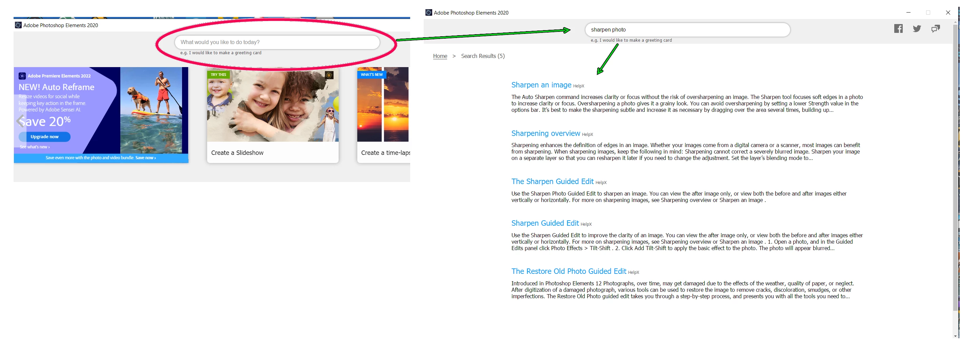Click the 'What would you like to do today?' search box

(x=277, y=42)
